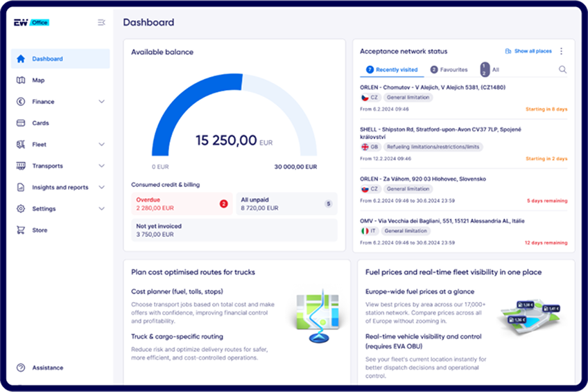Open Cards in the sidebar
Screen dimensions: 588x392
pos(60,123)
